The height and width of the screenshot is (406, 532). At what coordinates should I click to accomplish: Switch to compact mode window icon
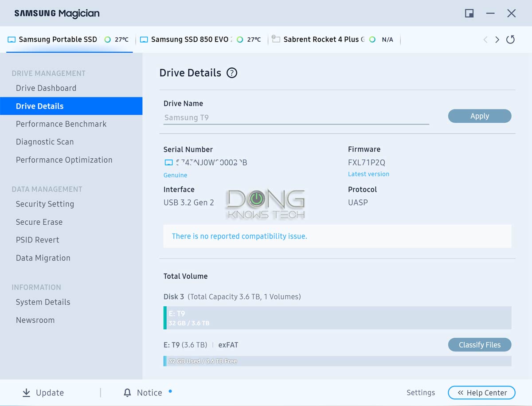(x=469, y=13)
